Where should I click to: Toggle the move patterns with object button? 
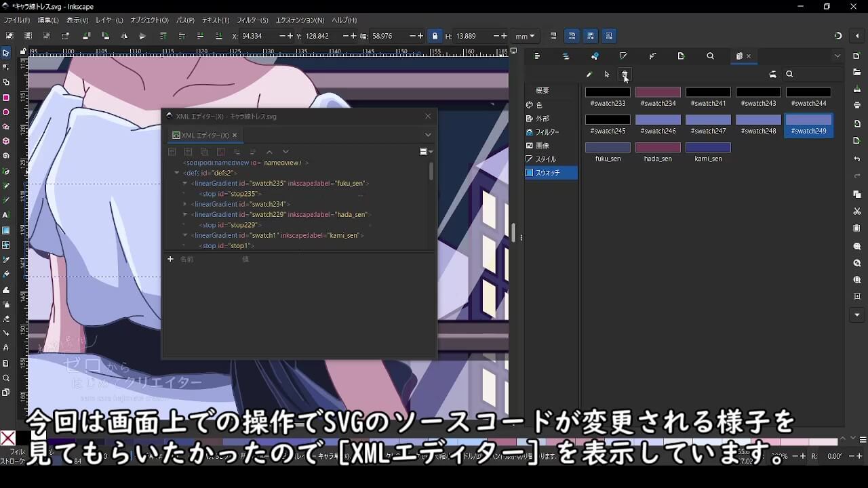tap(609, 36)
